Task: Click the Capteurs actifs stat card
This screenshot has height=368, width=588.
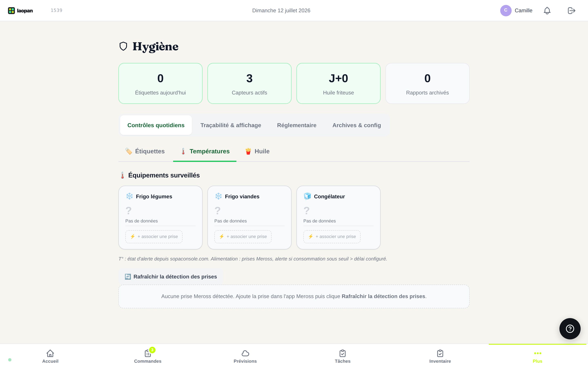Action: 249,83
